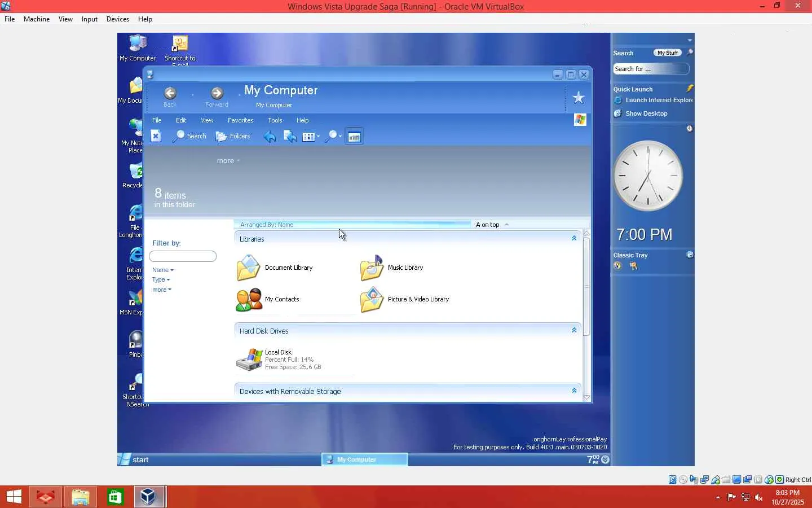Select the My Computer desktop icon
This screenshot has height=508, width=812.
tap(138, 48)
